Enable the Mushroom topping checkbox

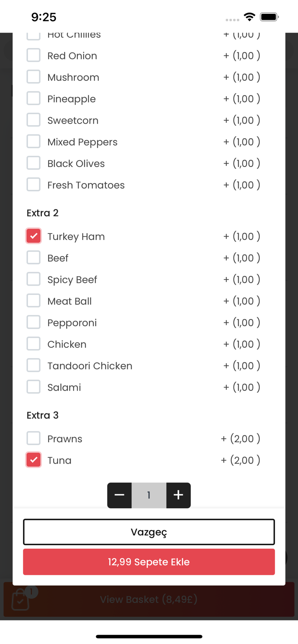coord(34,77)
